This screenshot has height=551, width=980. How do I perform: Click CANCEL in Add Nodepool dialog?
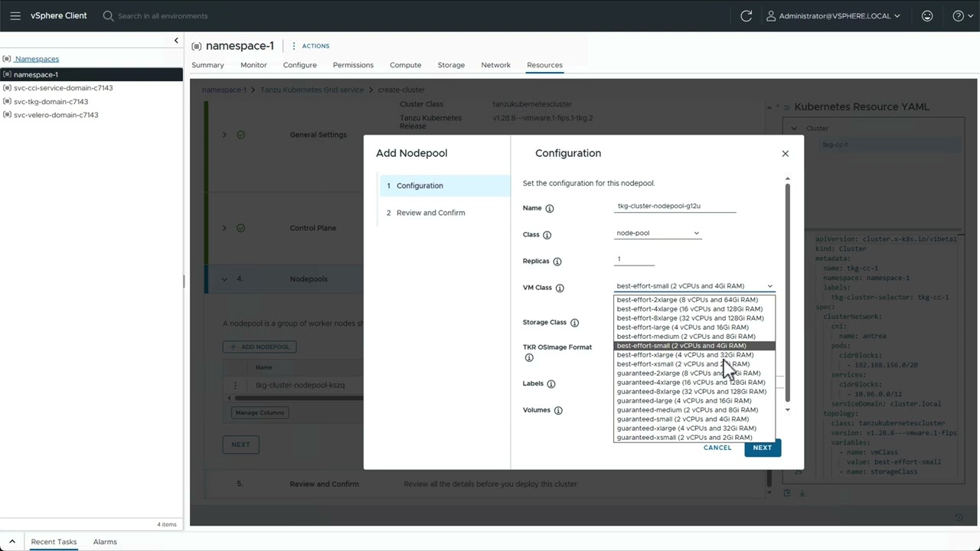click(717, 448)
